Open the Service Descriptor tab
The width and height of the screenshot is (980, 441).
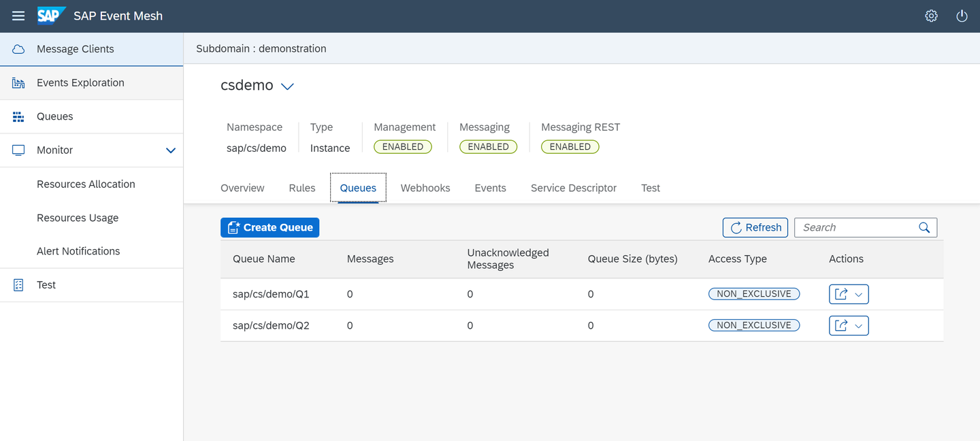point(574,188)
